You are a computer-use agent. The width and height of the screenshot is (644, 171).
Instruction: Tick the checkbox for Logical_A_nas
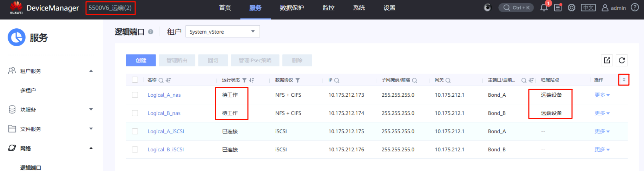135,95
